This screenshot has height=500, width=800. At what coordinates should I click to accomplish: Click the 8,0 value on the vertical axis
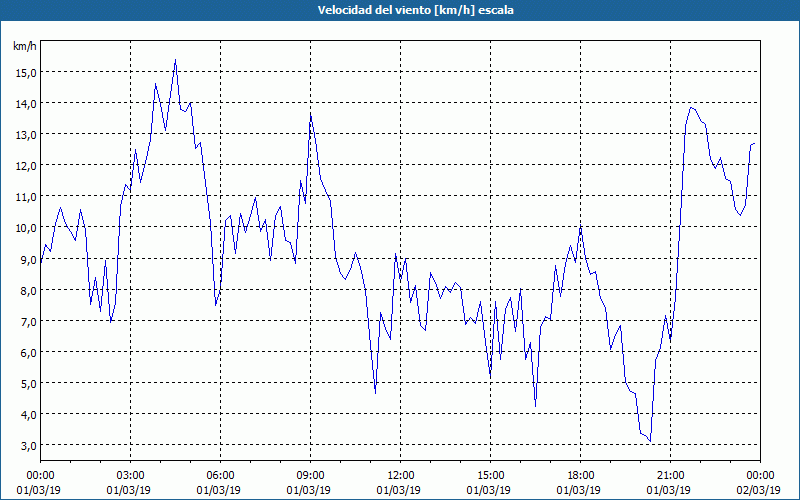pyautogui.click(x=28, y=290)
